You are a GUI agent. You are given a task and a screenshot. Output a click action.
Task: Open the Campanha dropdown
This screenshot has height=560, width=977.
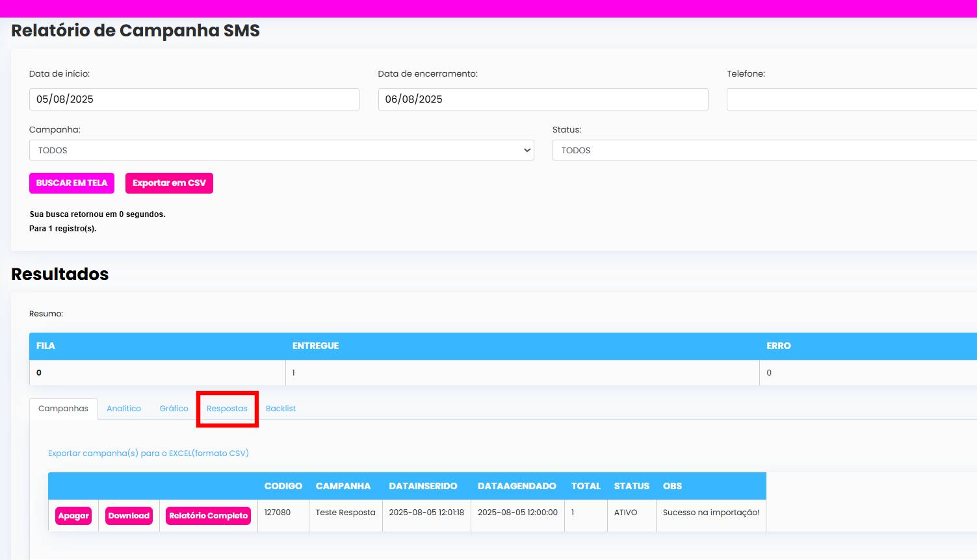[x=281, y=150]
